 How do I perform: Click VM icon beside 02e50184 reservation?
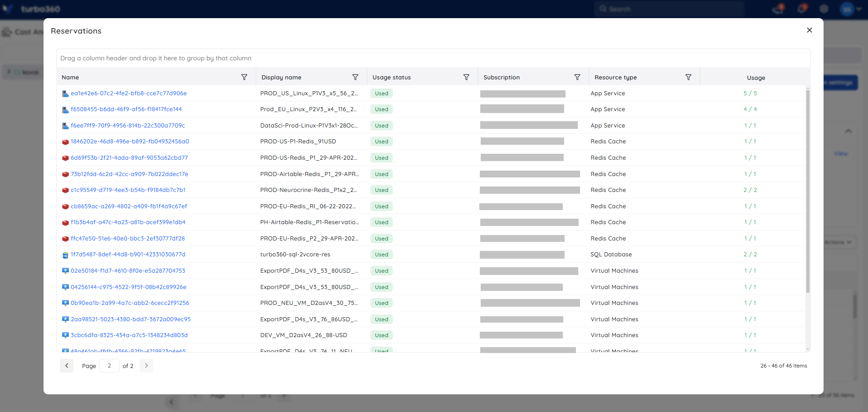point(65,271)
